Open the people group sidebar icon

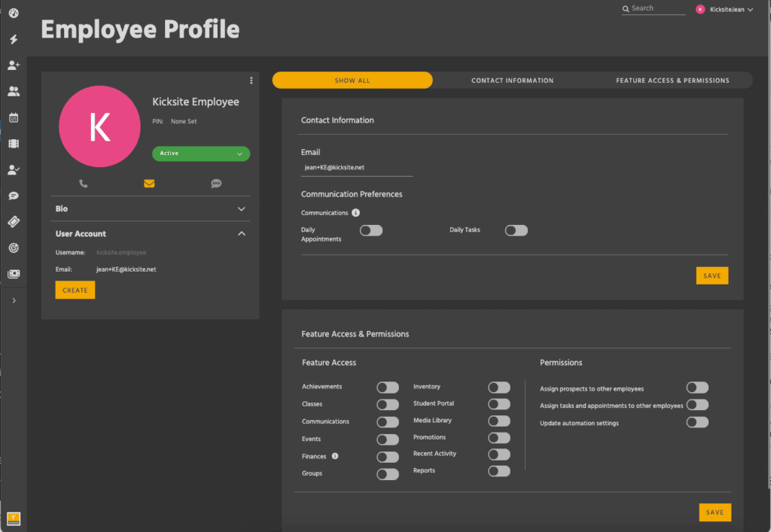click(x=14, y=91)
